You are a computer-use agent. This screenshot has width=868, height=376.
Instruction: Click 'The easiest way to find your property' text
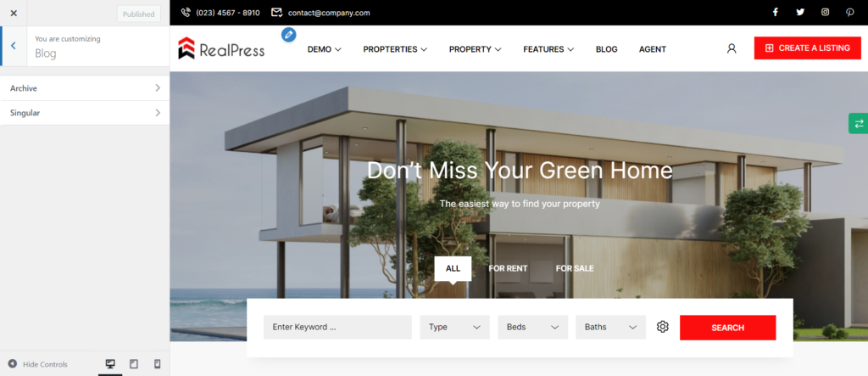[x=520, y=204]
